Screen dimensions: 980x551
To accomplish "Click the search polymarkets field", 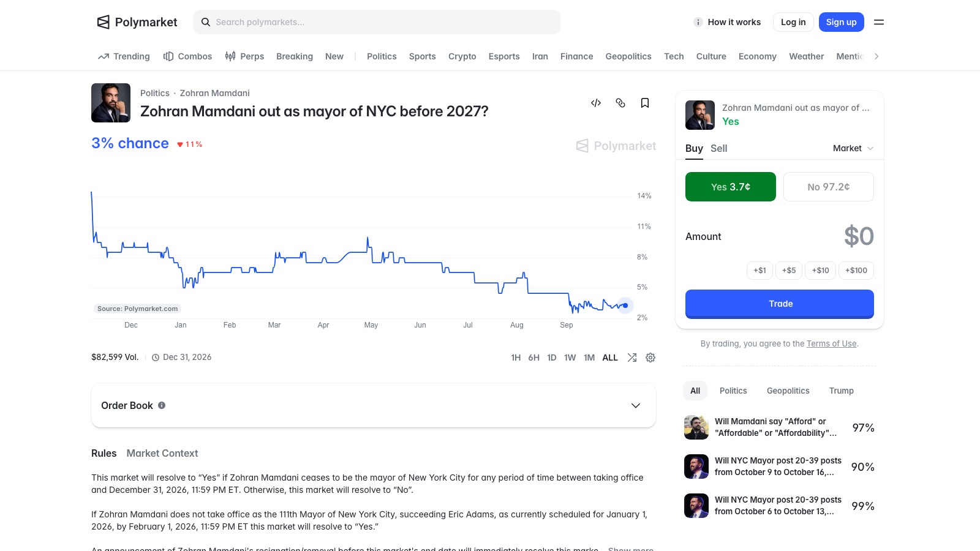I will [x=377, y=22].
